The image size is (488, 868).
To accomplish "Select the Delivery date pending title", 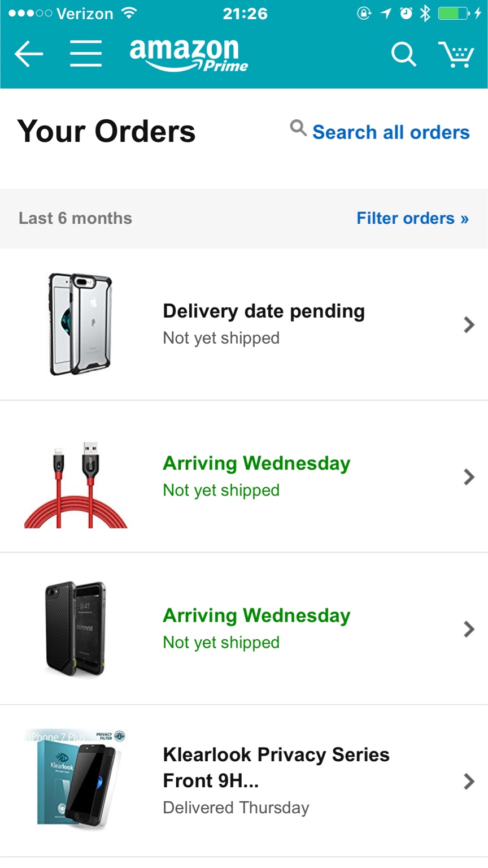I will (x=264, y=311).
